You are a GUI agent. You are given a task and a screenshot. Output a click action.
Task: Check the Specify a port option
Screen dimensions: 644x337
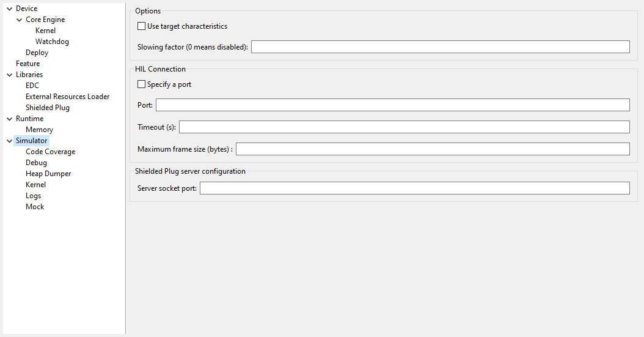click(x=142, y=84)
